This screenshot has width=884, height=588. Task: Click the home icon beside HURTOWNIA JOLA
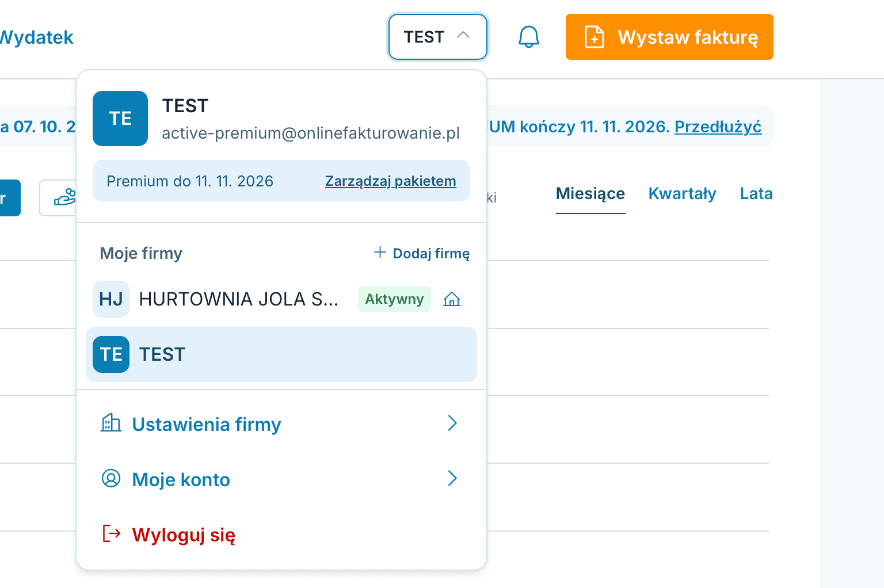click(452, 299)
